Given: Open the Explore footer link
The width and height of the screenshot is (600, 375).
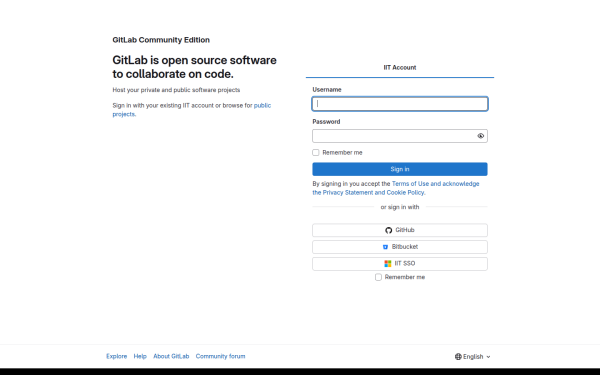Looking at the screenshot, I should point(117,356).
